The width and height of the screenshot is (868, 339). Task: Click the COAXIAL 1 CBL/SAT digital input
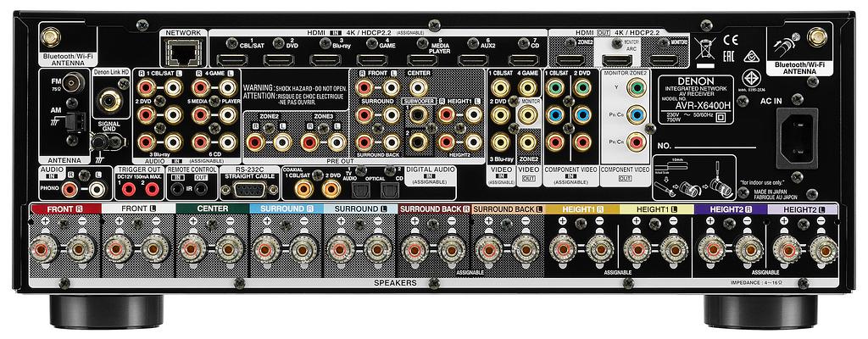(x=304, y=190)
